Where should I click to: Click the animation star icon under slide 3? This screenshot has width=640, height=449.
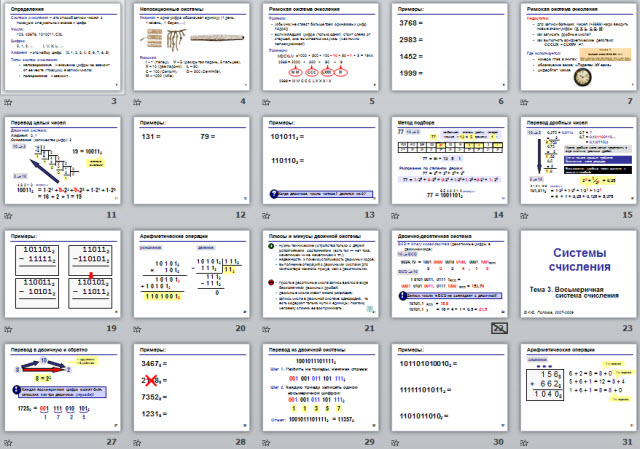(10, 101)
